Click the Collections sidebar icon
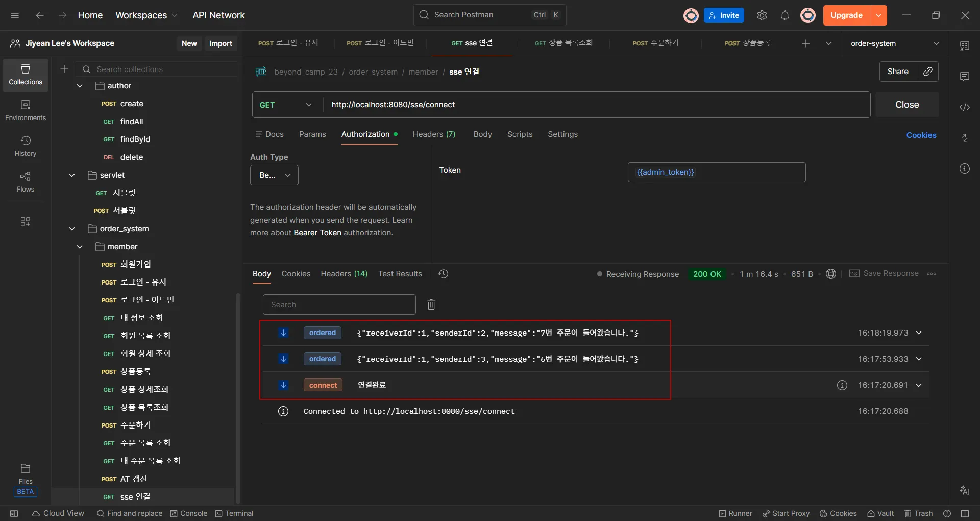Viewport: 980px width, 521px height. [x=26, y=75]
